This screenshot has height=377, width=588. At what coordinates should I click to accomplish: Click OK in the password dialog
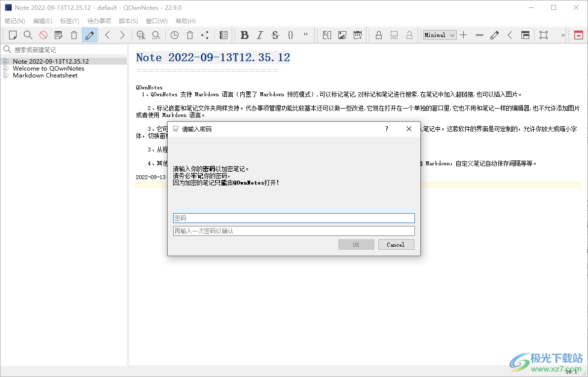coord(356,245)
